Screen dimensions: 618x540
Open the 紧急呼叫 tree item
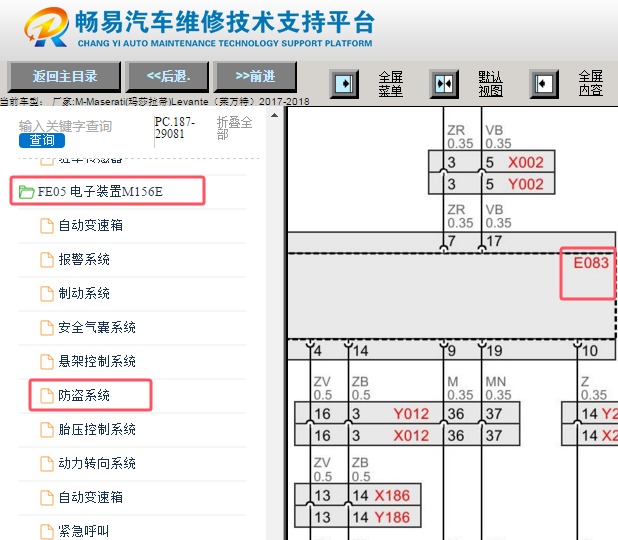pyautogui.click(x=84, y=531)
